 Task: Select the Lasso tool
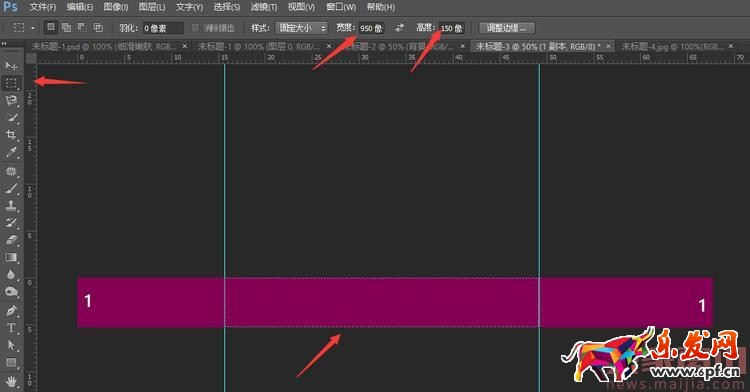point(11,100)
